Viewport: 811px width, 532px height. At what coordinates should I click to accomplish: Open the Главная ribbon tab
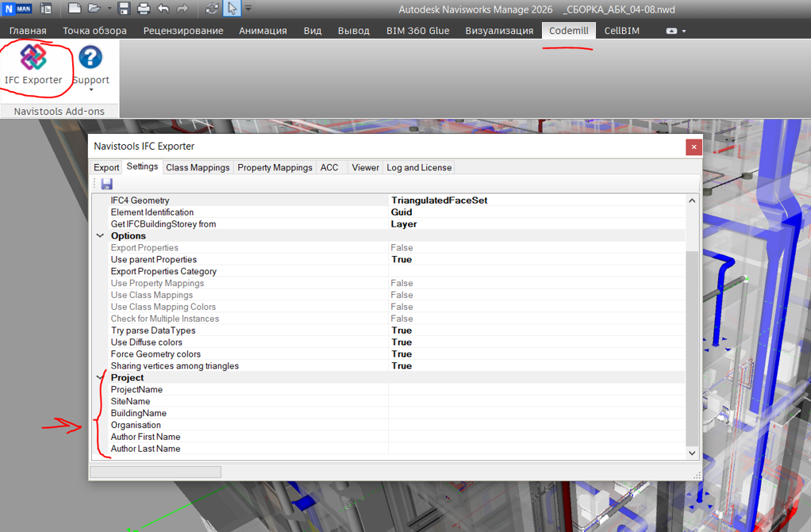(28, 30)
